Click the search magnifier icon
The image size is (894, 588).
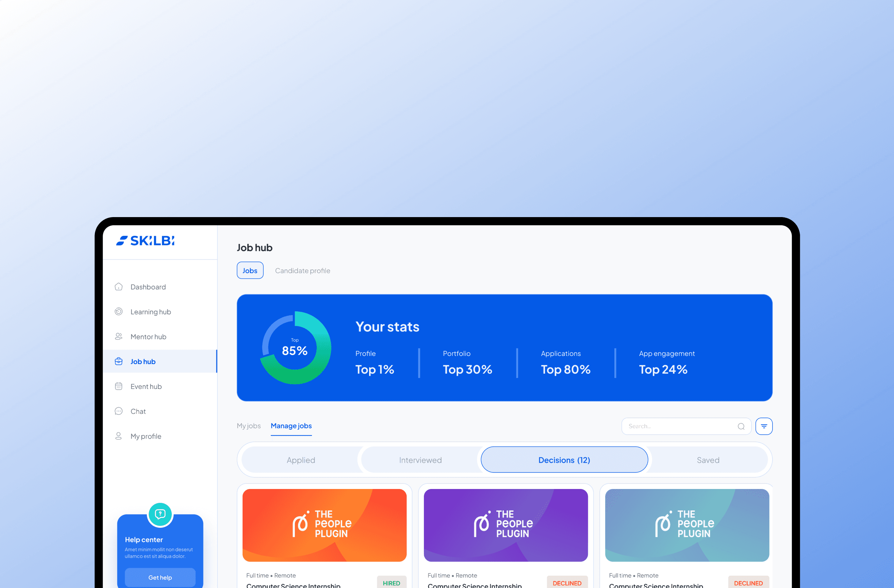click(741, 426)
